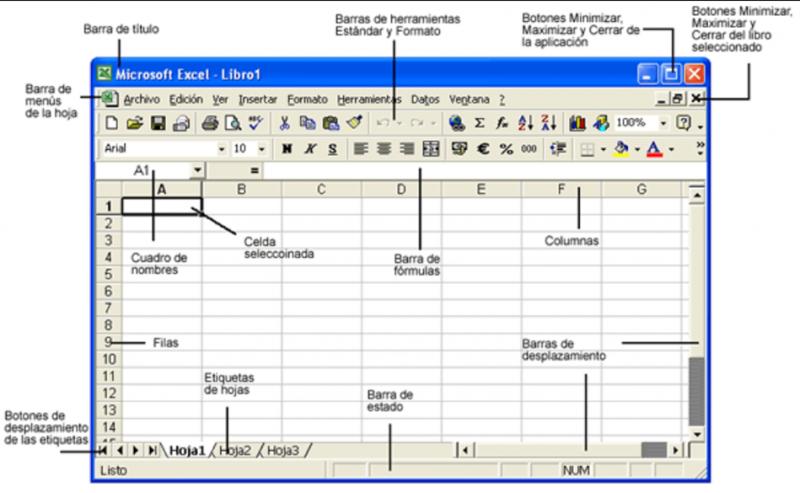Click the Print icon
This screenshot has width=800, height=493.
point(210,123)
